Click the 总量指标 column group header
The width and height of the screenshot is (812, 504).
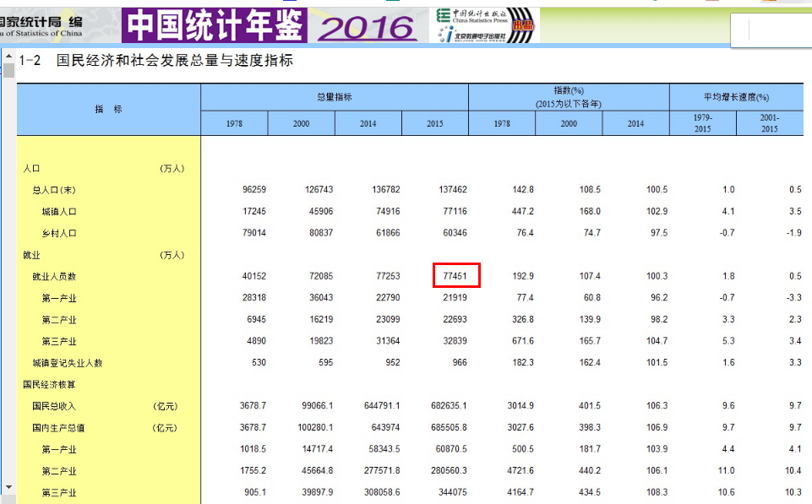click(x=334, y=97)
